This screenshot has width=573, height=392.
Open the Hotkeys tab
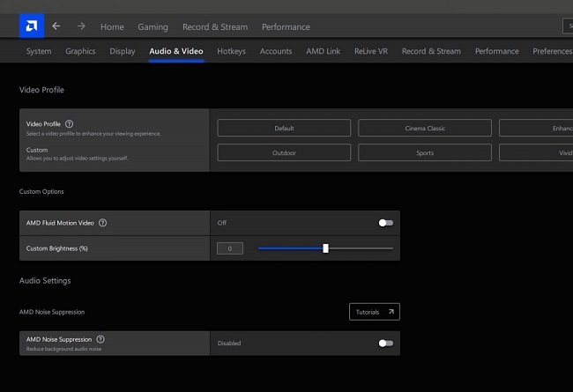click(x=231, y=51)
